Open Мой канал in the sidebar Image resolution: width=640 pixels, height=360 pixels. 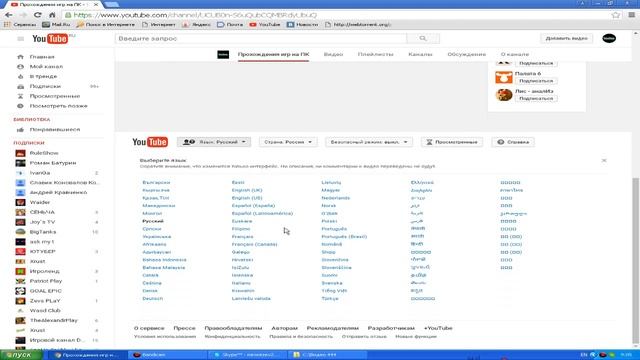click(46, 67)
